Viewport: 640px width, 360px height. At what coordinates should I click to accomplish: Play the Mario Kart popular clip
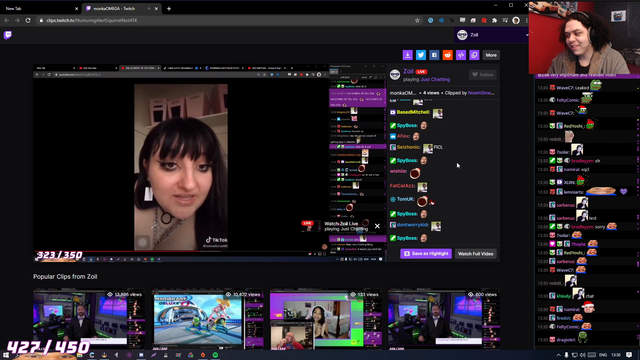click(x=207, y=319)
